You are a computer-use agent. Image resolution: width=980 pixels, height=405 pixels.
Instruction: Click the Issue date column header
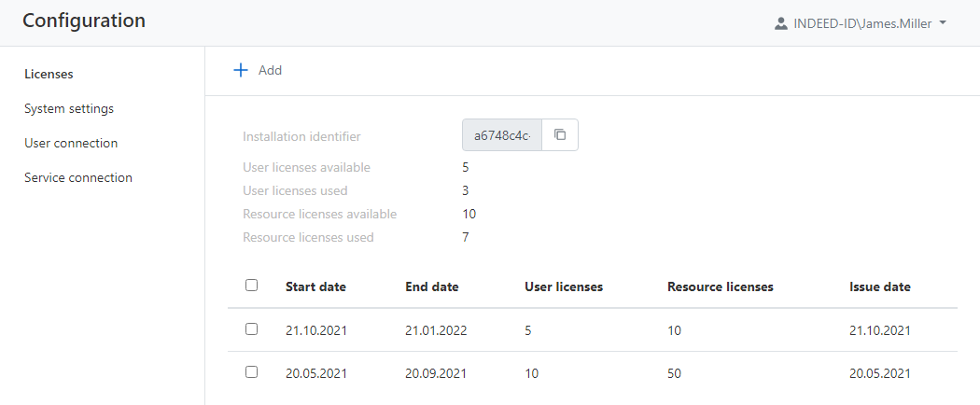(879, 286)
